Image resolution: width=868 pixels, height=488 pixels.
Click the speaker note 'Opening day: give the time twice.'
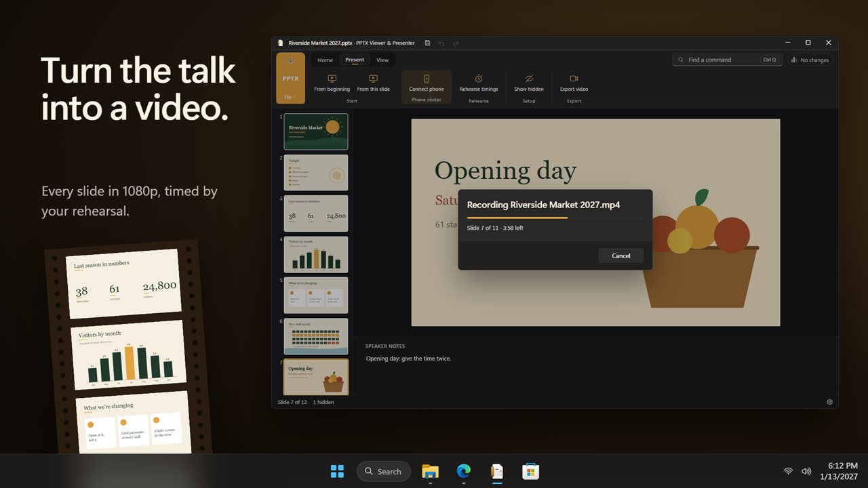click(x=408, y=359)
